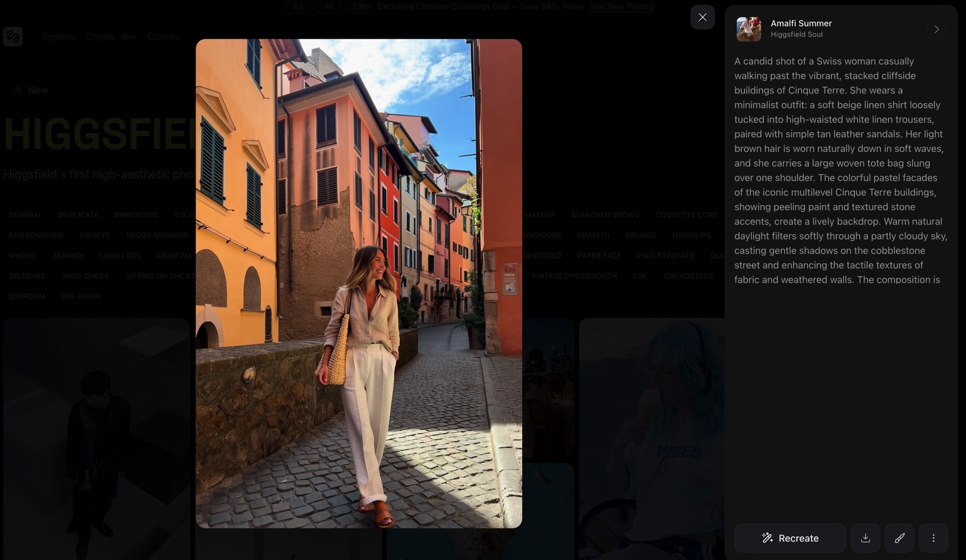Select the 90S GRAIN style tag

pyautogui.click(x=80, y=296)
